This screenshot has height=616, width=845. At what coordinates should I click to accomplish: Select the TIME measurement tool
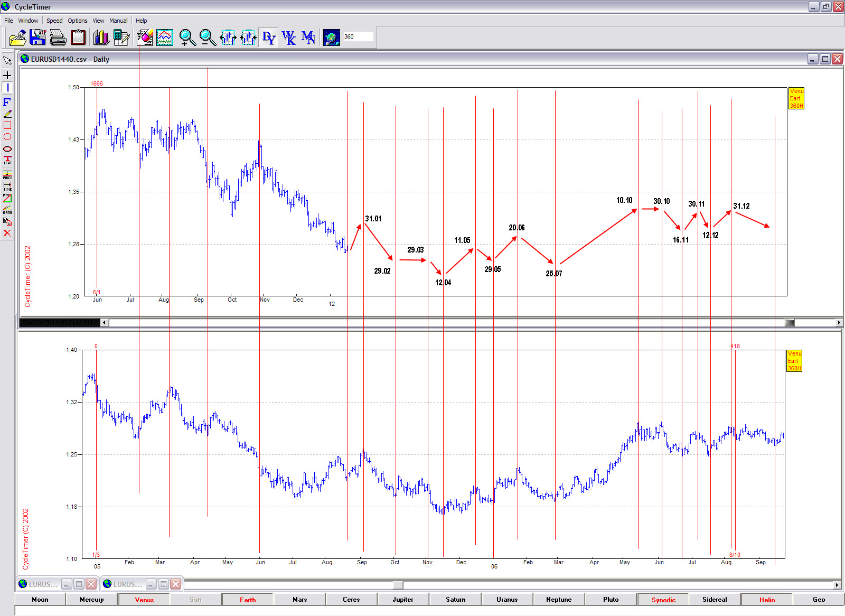pyautogui.click(x=7, y=186)
